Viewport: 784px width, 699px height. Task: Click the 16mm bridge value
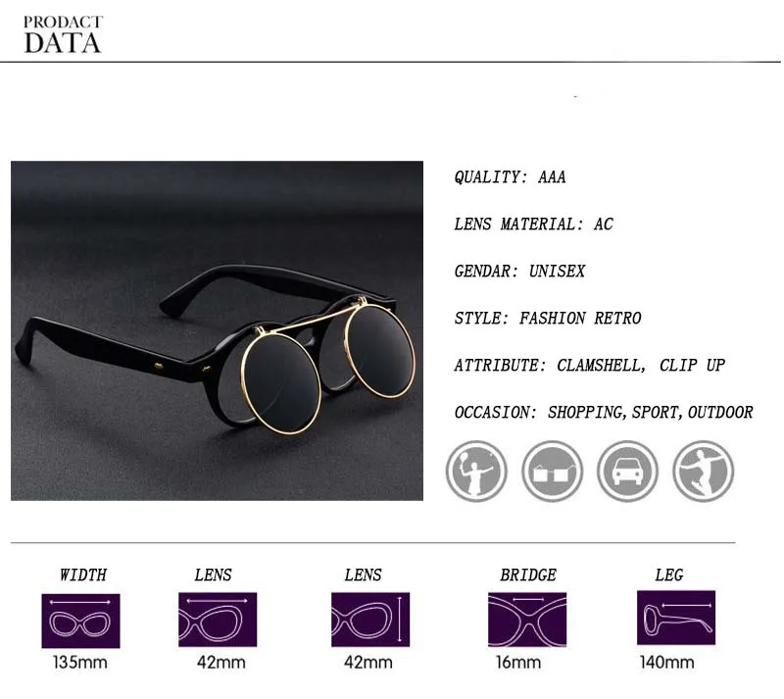(518, 663)
